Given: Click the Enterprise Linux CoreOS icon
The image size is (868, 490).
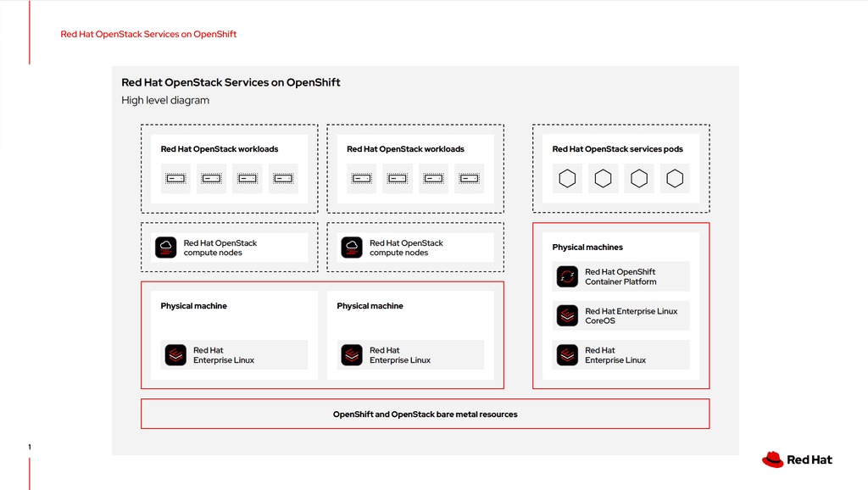Looking at the screenshot, I should (567, 316).
